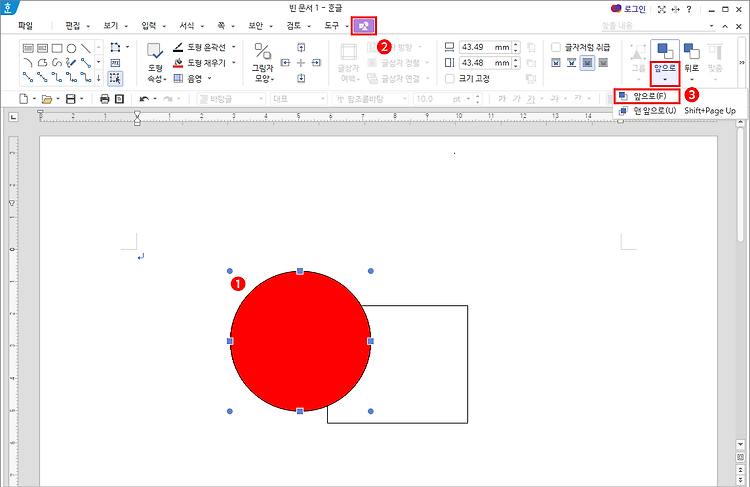Image resolution: width=750 pixels, height=487 pixels.
Task: Click the 도형 윤곽선 outline pen icon
Action: (x=178, y=47)
